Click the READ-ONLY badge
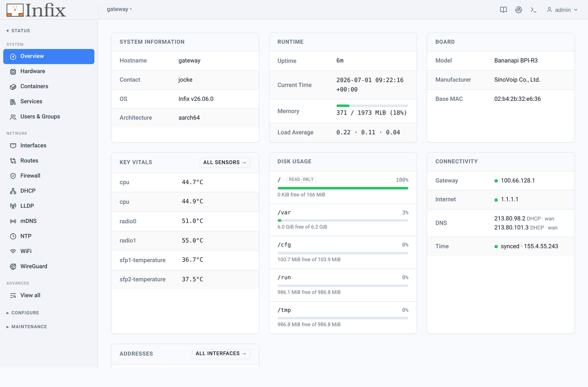 click(x=301, y=180)
